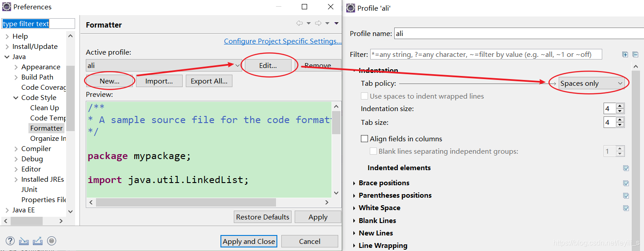Collapse the Code Style tree node
The image size is (644, 251).
(x=16, y=98)
